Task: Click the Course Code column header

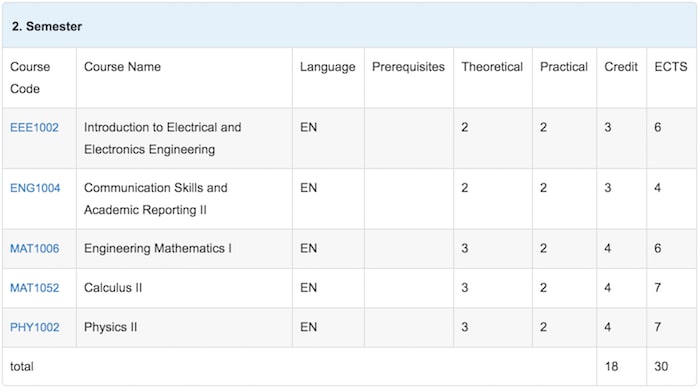Action: pos(30,78)
